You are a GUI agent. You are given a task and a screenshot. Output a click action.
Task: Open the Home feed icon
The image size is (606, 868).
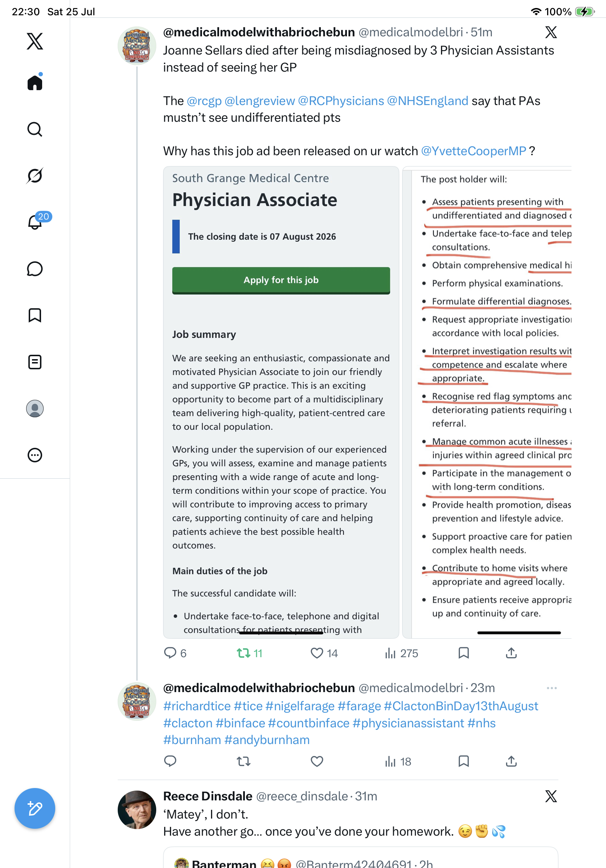[35, 83]
